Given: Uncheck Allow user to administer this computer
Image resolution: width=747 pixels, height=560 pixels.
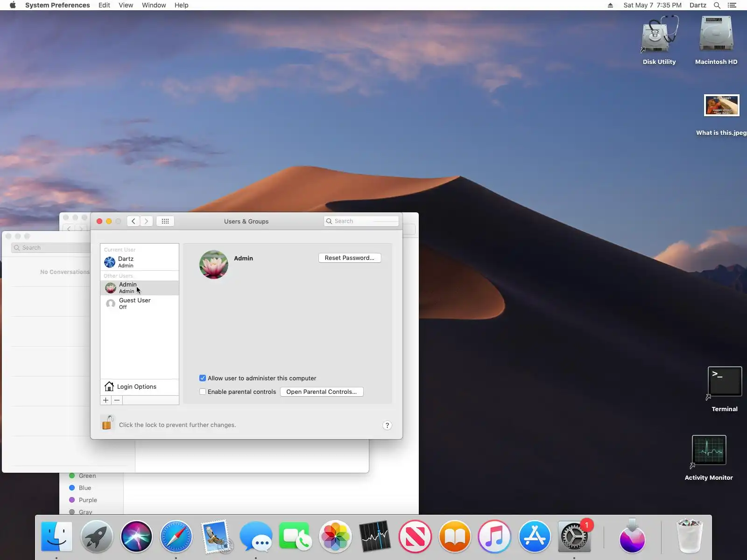Looking at the screenshot, I should 203,378.
